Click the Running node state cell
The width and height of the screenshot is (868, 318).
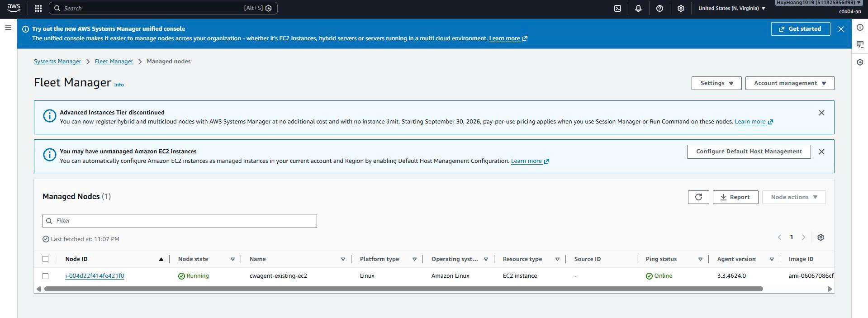(x=194, y=276)
